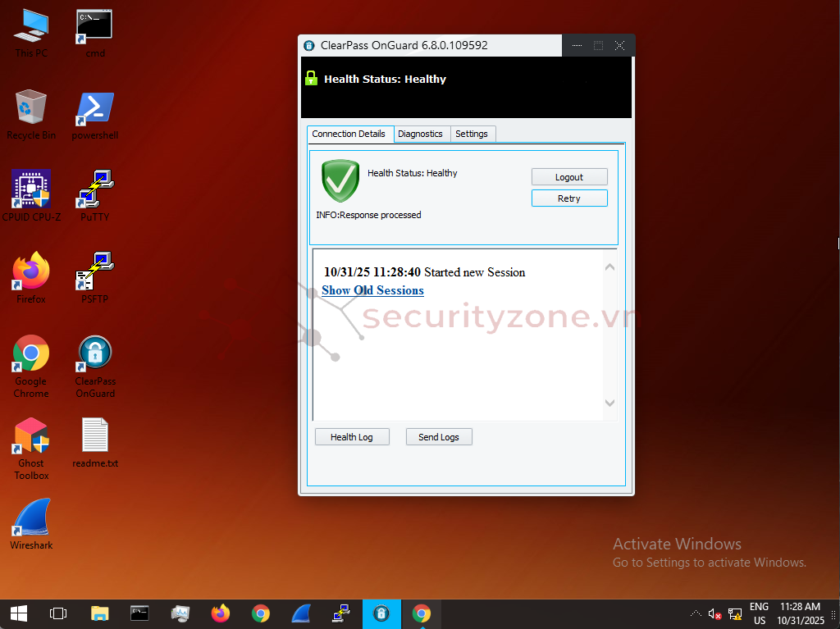Click the OnGuard padlock icon in taskbar
The image size is (840, 629).
tap(381, 613)
